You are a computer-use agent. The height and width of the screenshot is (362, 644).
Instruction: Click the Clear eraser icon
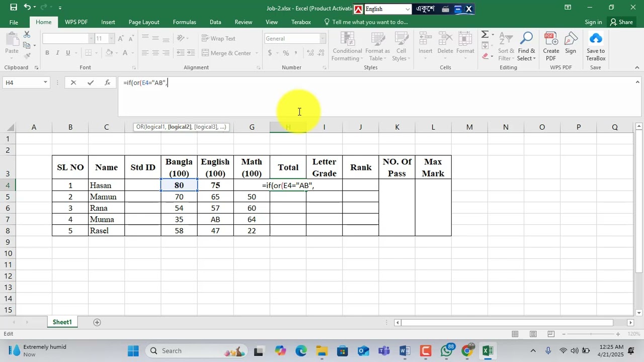click(485, 56)
